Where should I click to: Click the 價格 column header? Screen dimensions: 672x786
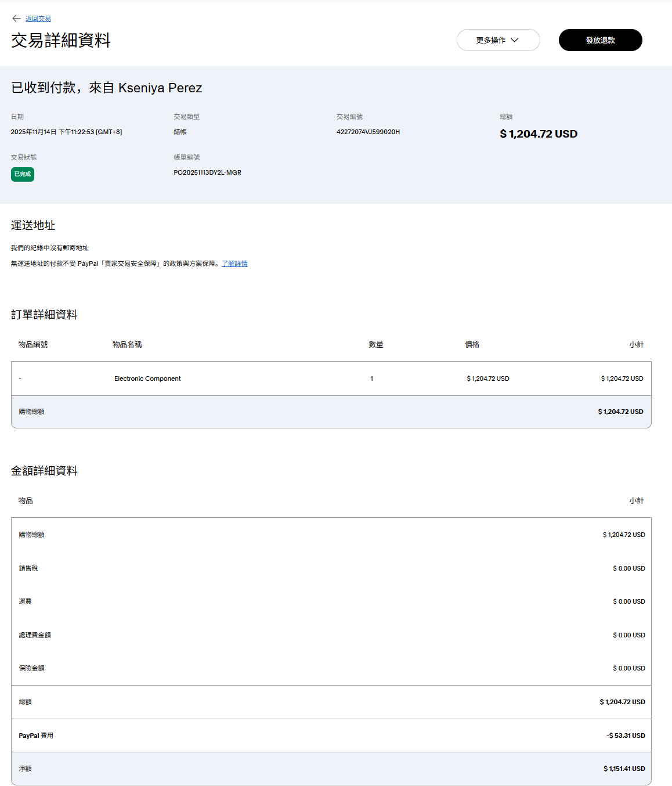point(472,344)
